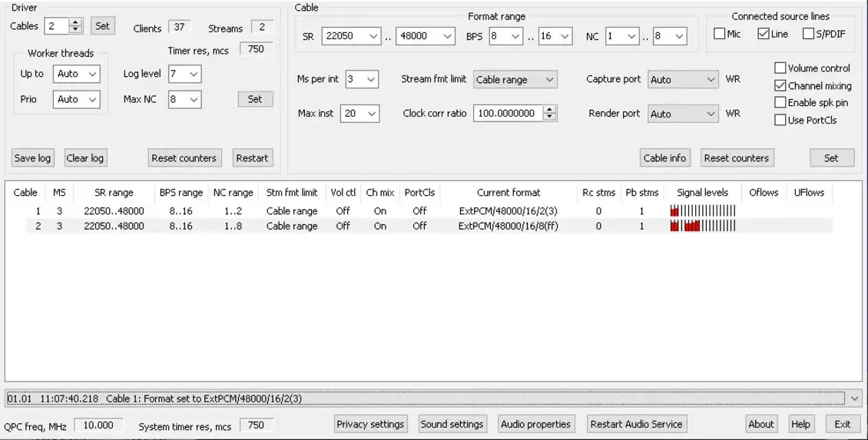Enable the Mic source line checkbox
The height and width of the screenshot is (440, 868).
(719, 34)
